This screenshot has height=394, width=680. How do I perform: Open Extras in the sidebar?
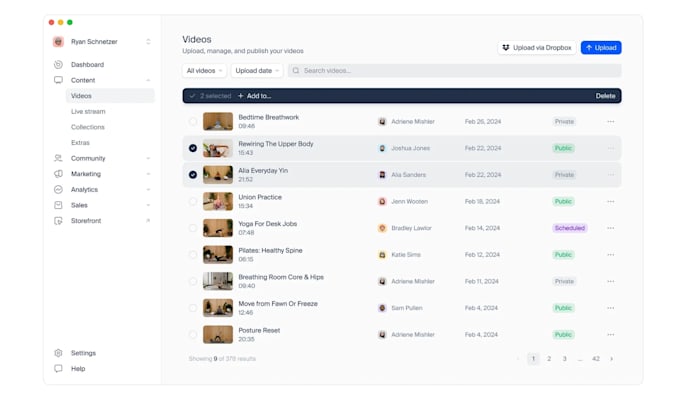coord(80,143)
